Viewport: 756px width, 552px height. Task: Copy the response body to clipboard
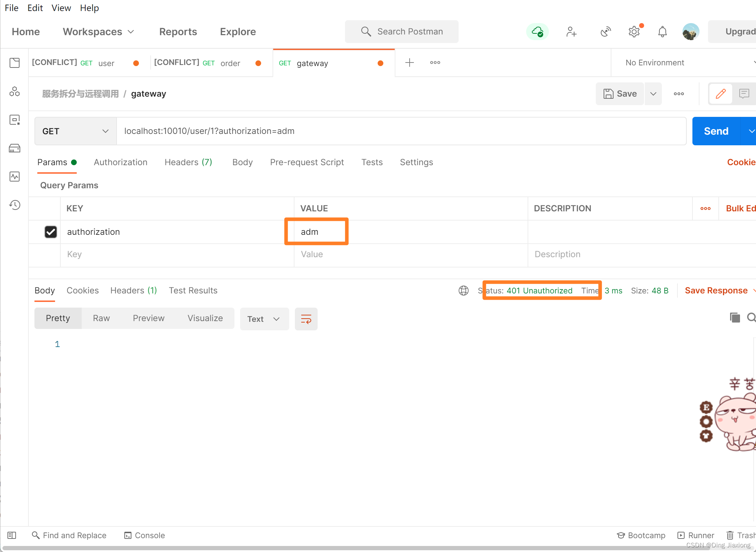coord(735,317)
